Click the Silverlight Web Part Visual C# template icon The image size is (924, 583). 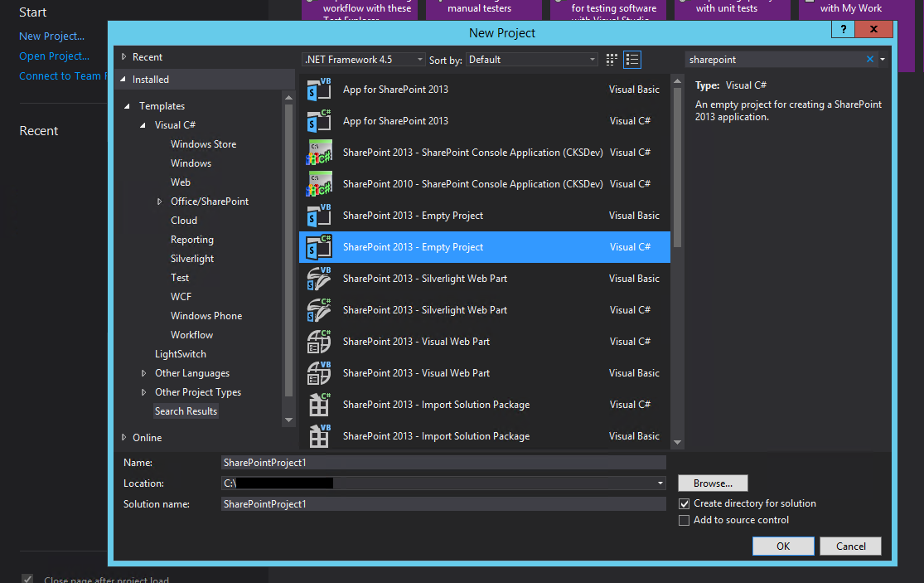(x=319, y=309)
